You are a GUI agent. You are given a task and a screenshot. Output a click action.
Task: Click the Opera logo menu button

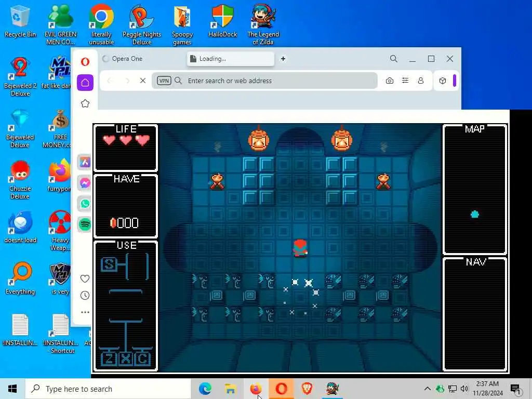tap(85, 62)
